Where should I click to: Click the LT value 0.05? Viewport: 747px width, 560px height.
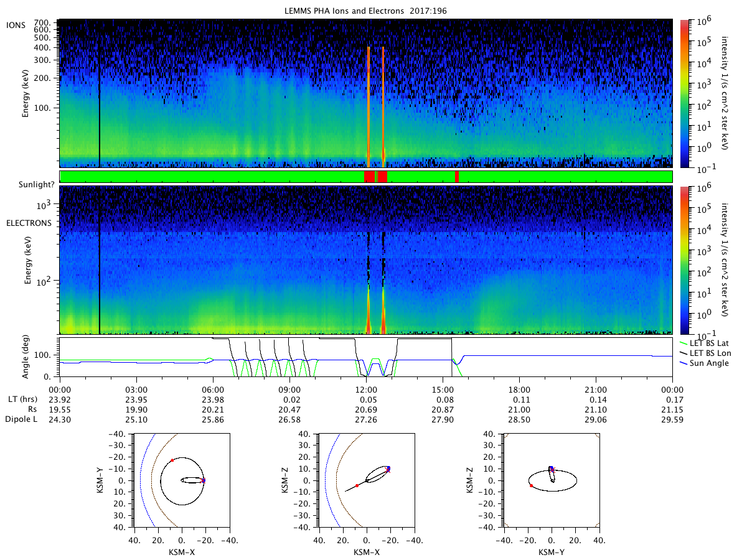[366, 399]
